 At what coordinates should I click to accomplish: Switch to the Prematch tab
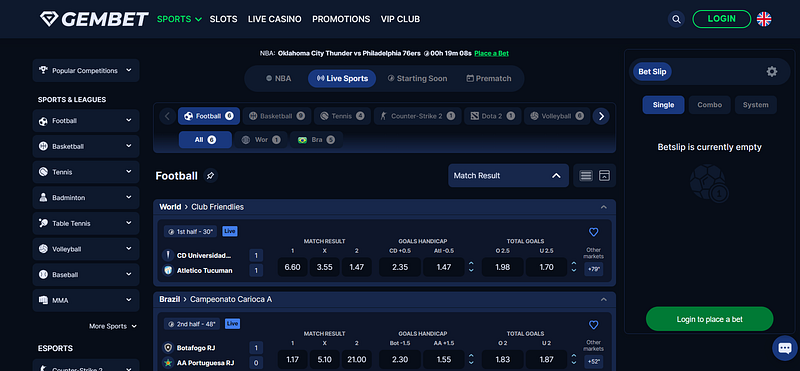point(489,79)
